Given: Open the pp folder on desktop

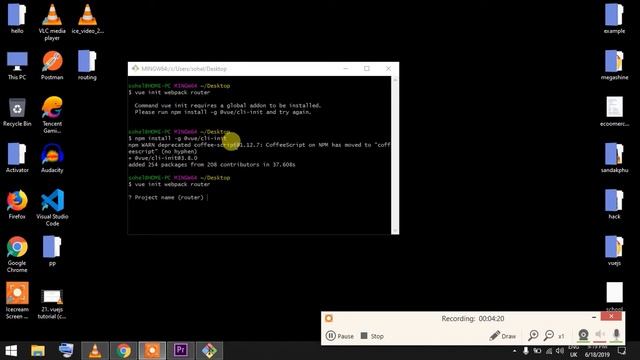Looking at the screenshot, I should pyautogui.click(x=52, y=251).
